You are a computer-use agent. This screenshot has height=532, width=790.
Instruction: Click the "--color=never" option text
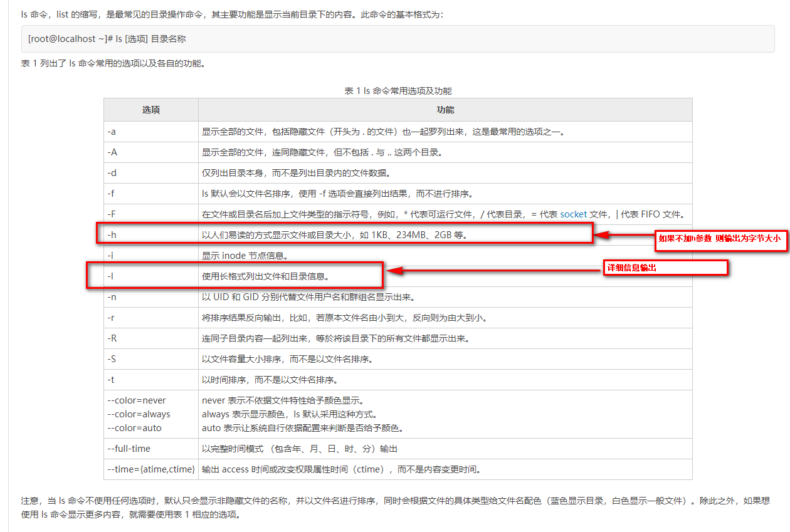coord(137,400)
